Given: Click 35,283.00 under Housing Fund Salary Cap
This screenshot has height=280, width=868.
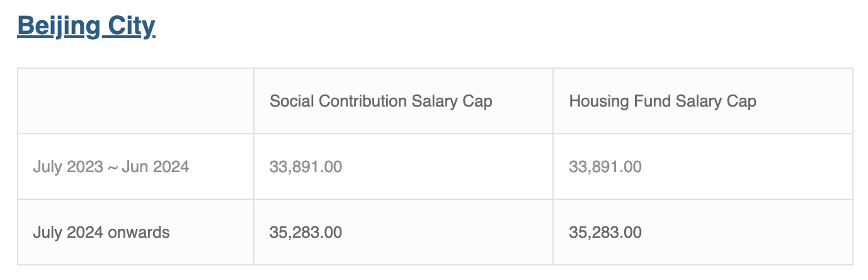Looking at the screenshot, I should coord(605,232).
